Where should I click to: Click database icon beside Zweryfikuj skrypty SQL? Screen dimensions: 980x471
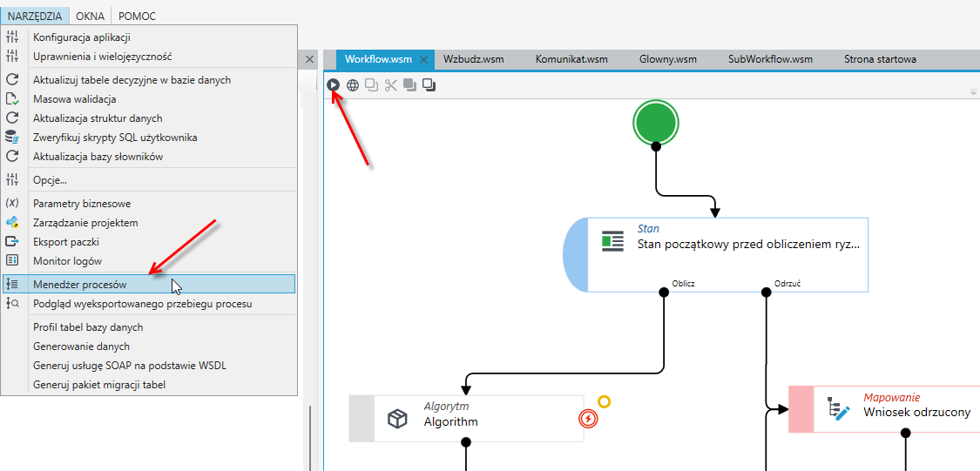pyautogui.click(x=12, y=138)
